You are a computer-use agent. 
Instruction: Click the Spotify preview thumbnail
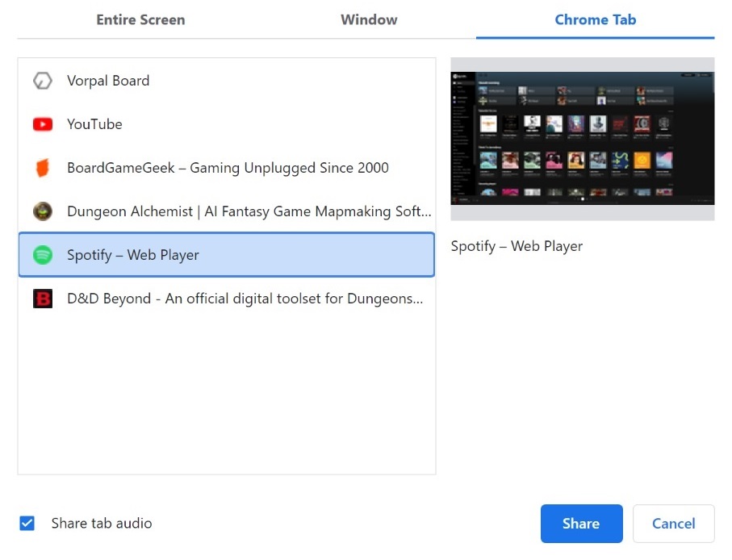pos(582,138)
